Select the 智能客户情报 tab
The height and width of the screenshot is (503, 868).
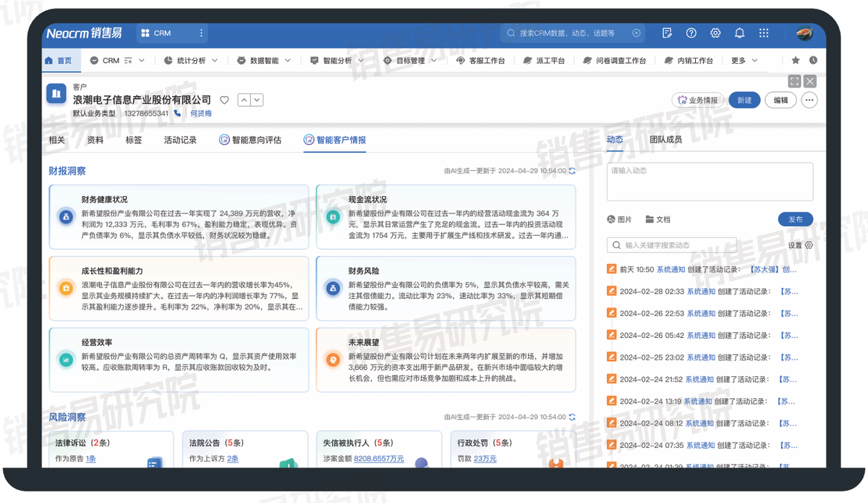(335, 140)
